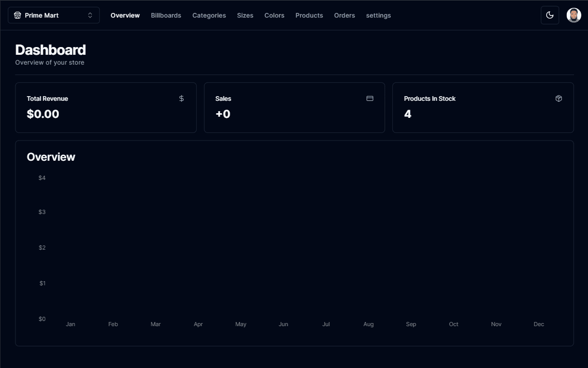Open the Orders page

344,16
